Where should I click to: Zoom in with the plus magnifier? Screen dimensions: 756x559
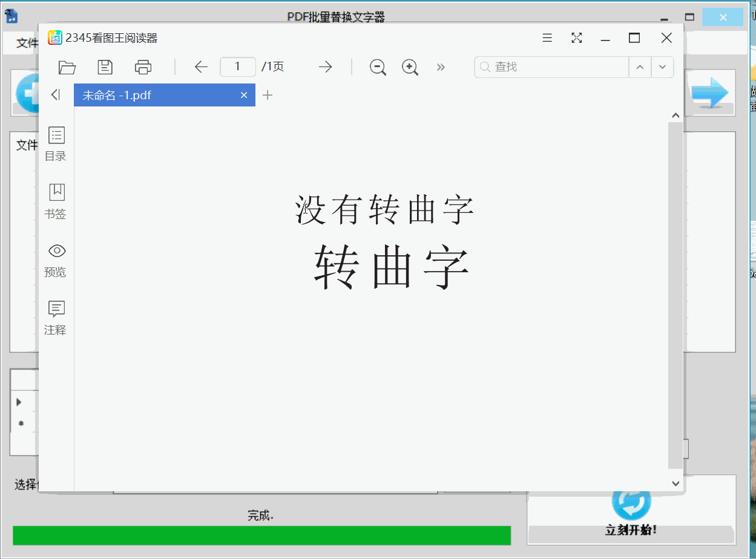click(410, 67)
